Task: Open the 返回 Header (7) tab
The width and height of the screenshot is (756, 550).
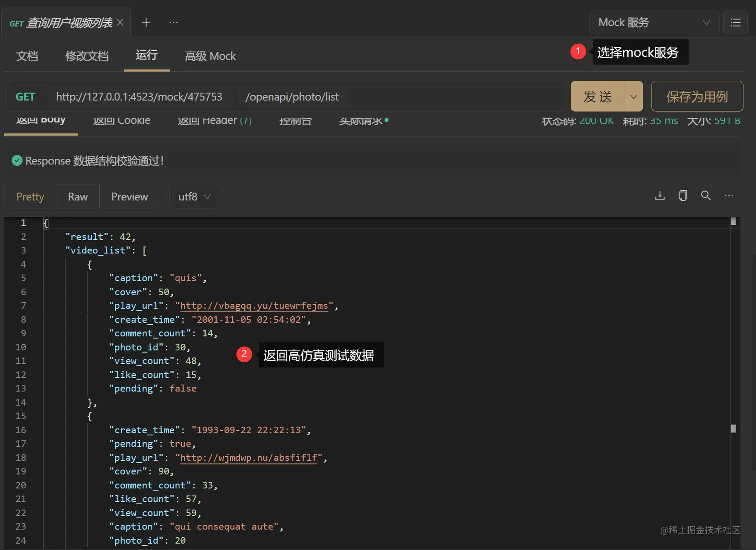Action: pyautogui.click(x=215, y=120)
